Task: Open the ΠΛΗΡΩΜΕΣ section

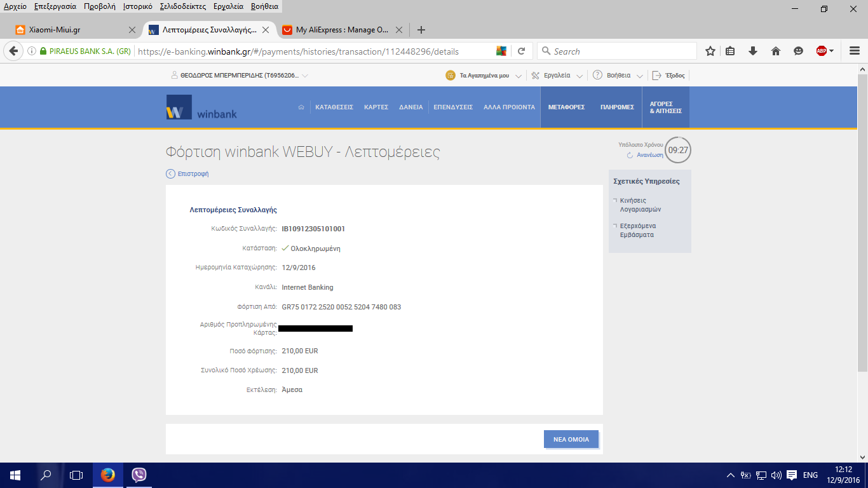Action: coord(618,107)
